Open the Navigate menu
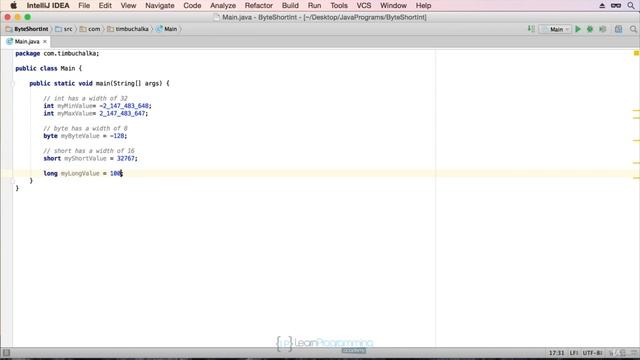Viewport: 640px width, 360px height. pyautogui.click(x=160, y=6)
